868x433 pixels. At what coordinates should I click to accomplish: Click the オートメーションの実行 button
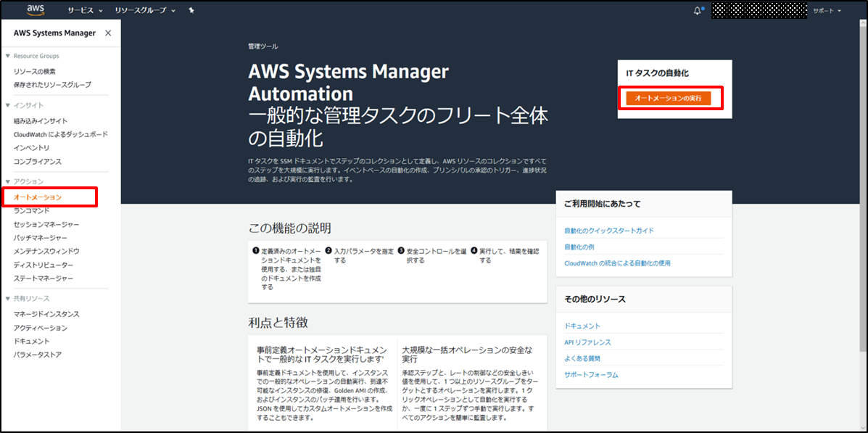coord(668,98)
